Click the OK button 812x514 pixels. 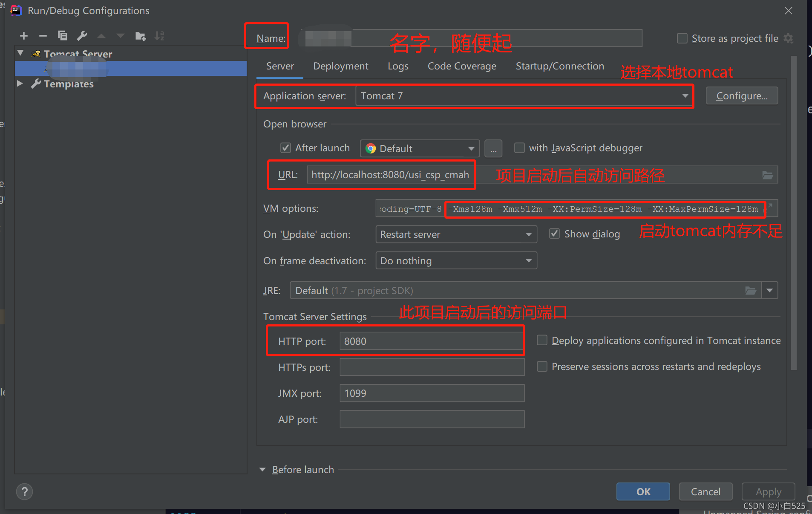click(643, 492)
